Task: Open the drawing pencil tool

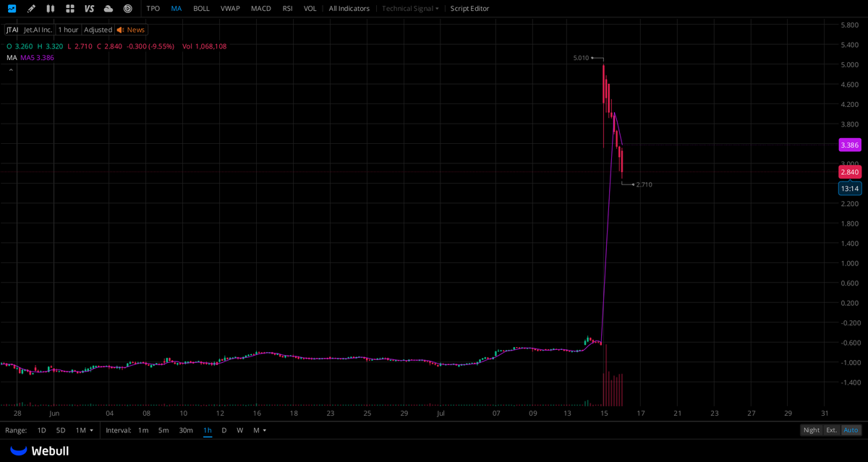Action: [31, 9]
